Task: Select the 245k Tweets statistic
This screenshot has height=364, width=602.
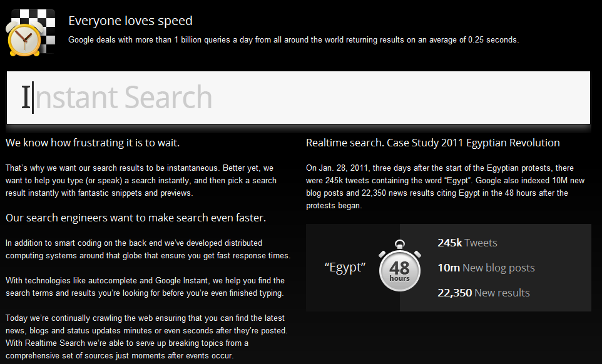Action: tap(467, 243)
